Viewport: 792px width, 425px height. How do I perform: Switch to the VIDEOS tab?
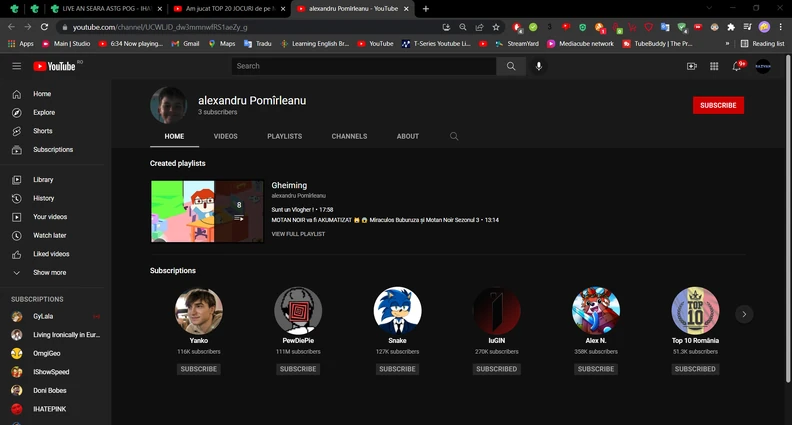tap(225, 136)
